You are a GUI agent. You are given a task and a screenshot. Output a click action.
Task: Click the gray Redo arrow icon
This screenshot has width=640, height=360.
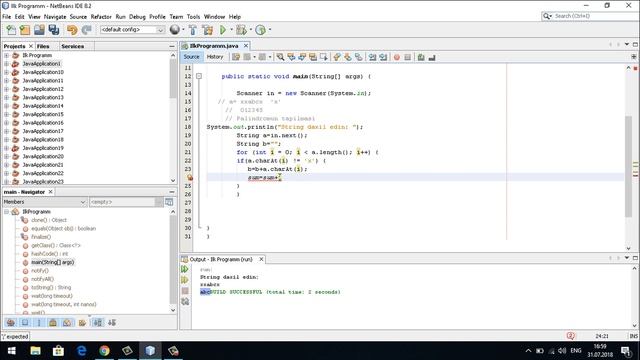(87, 30)
